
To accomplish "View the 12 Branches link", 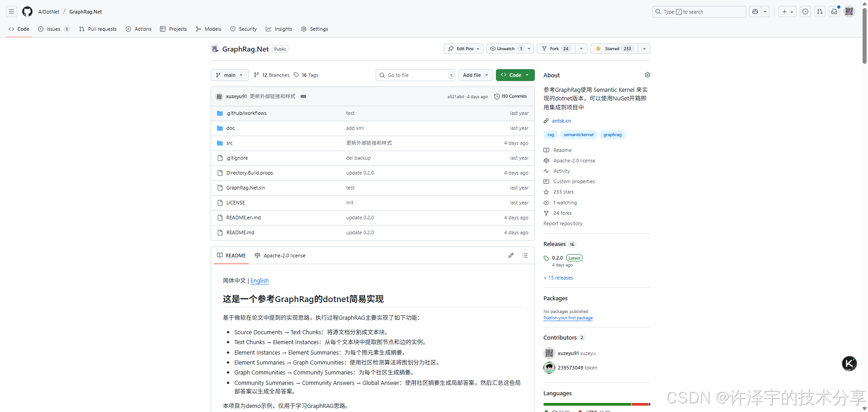I will coord(272,75).
